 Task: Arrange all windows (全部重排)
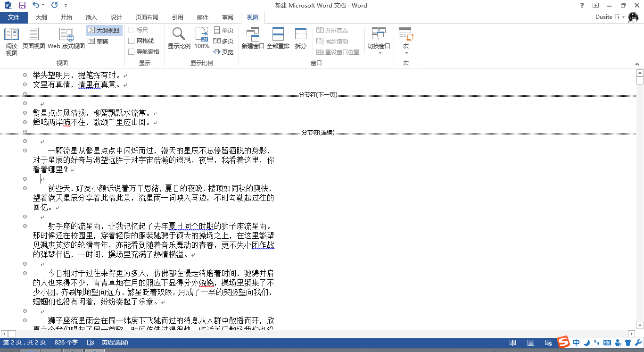point(278,39)
